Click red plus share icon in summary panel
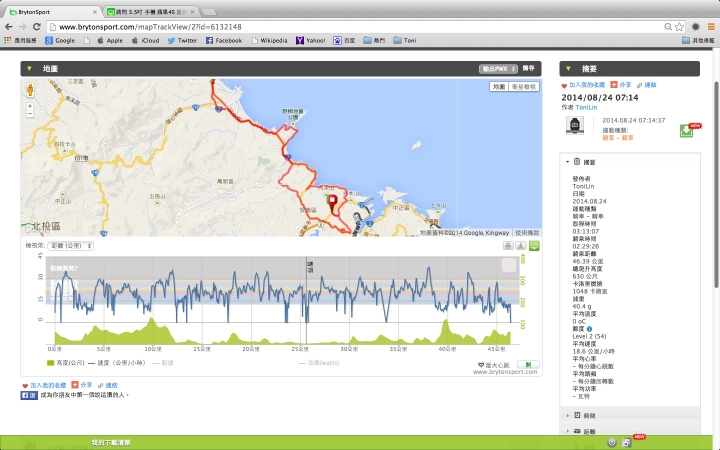This screenshot has height=450, width=720. pyautogui.click(x=613, y=85)
